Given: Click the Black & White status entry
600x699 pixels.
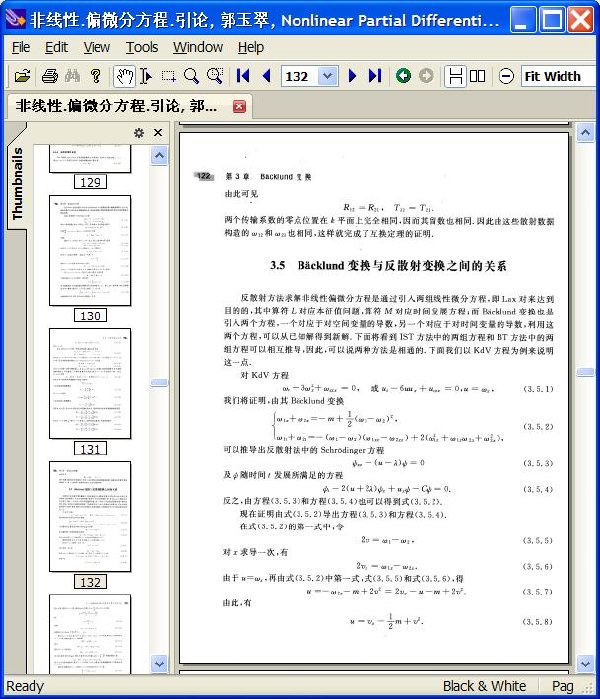Looking at the screenshot, I should pyautogui.click(x=485, y=686).
